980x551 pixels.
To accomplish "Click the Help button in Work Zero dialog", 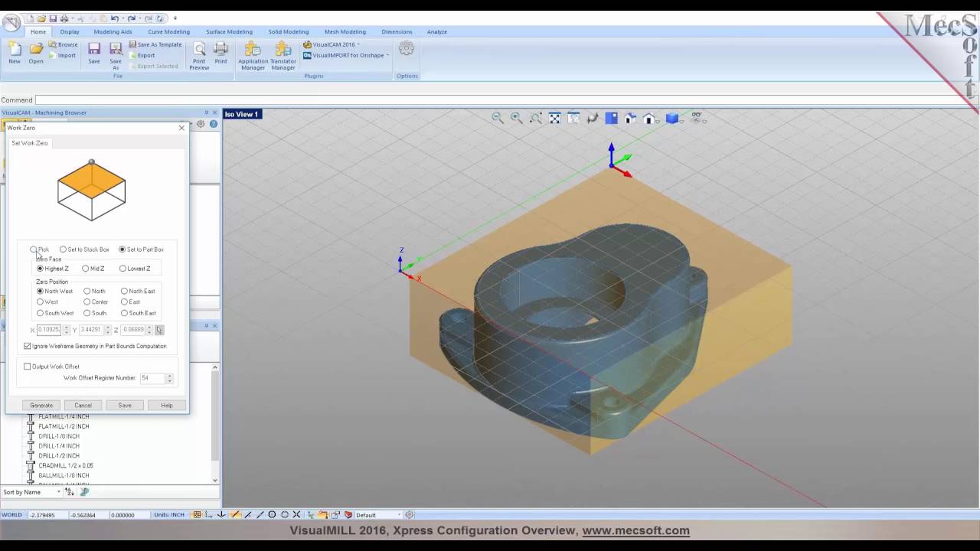I will tap(166, 405).
